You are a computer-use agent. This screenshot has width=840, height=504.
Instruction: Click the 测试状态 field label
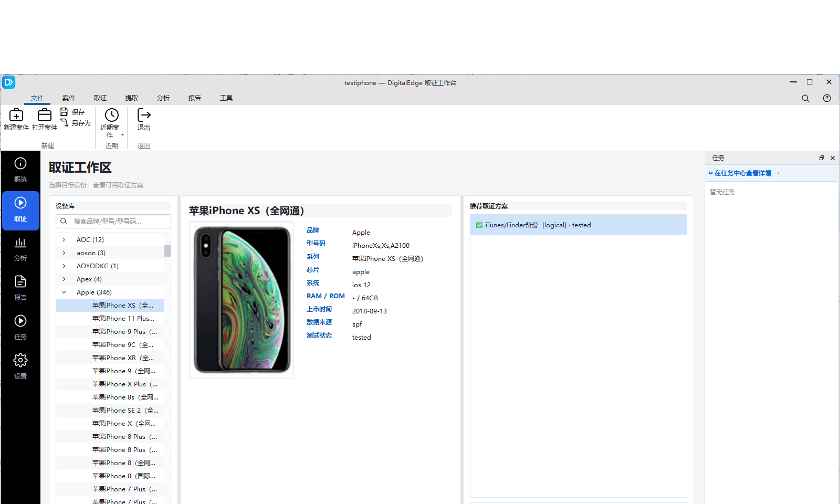pos(319,335)
